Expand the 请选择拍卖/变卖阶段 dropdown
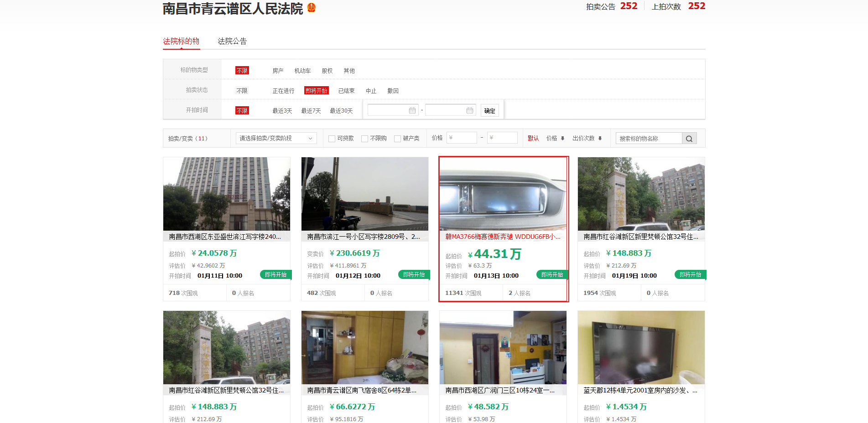868x423 pixels. click(276, 138)
